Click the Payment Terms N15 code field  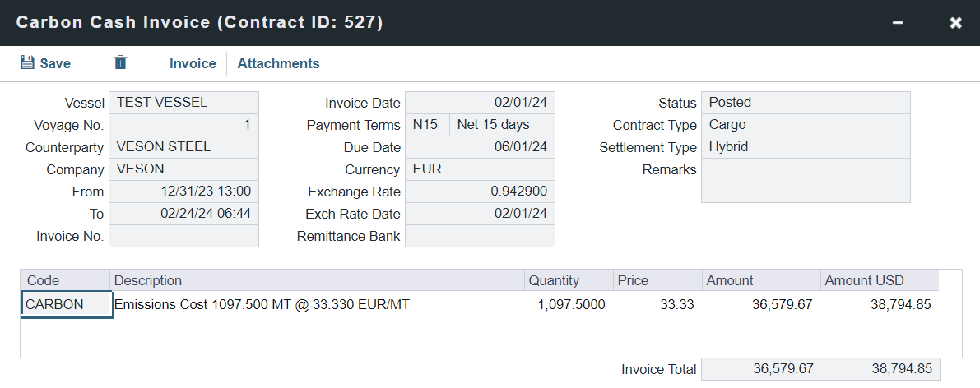point(426,125)
